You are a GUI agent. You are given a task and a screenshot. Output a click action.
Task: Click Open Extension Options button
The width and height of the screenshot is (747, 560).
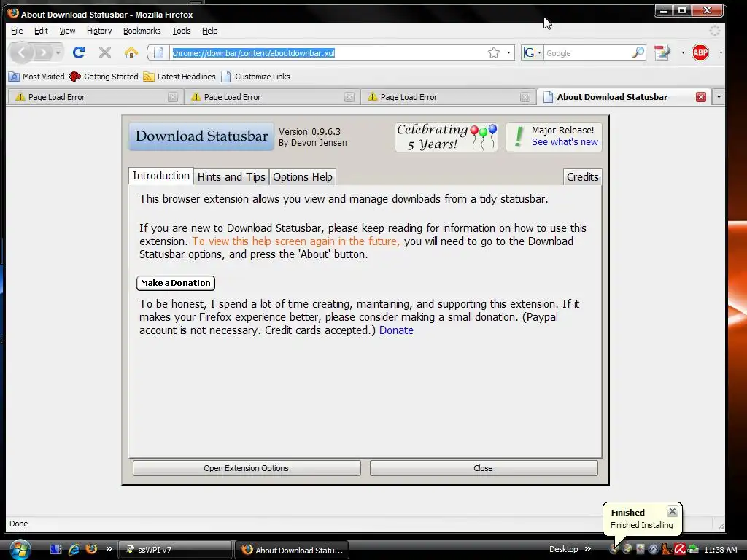[x=247, y=468]
